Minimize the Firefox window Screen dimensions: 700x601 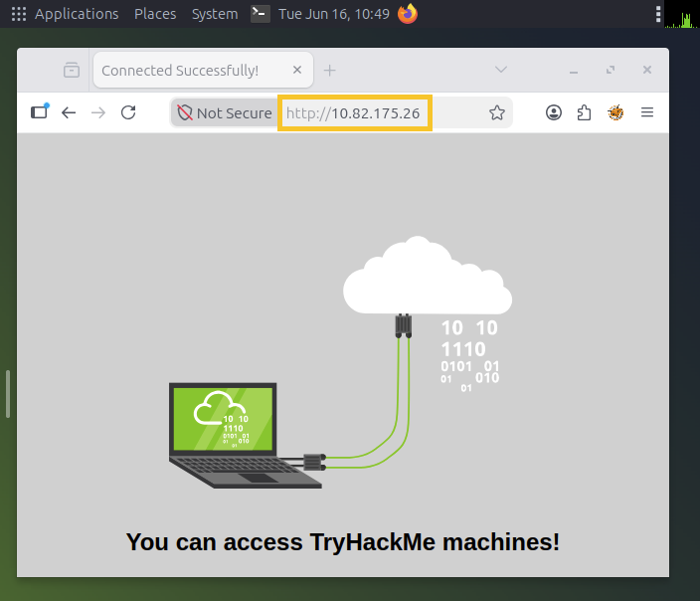pos(574,71)
